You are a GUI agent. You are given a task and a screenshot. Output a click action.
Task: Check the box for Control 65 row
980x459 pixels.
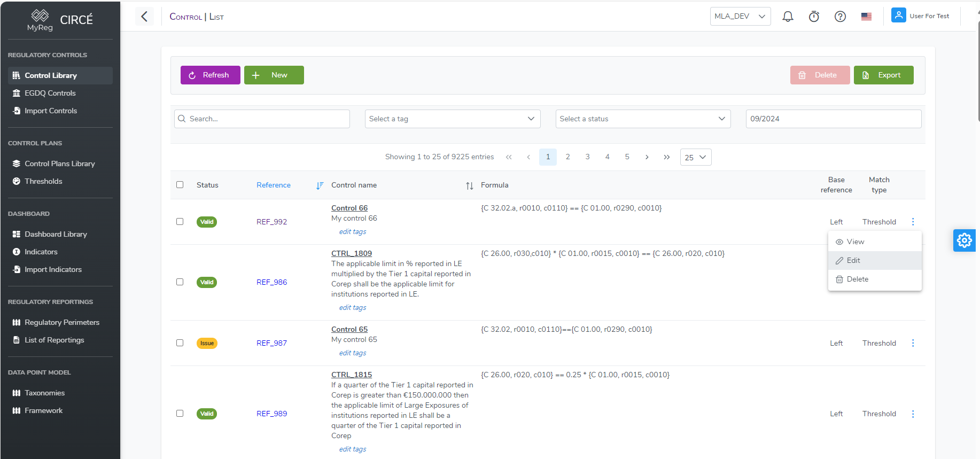coord(180,343)
